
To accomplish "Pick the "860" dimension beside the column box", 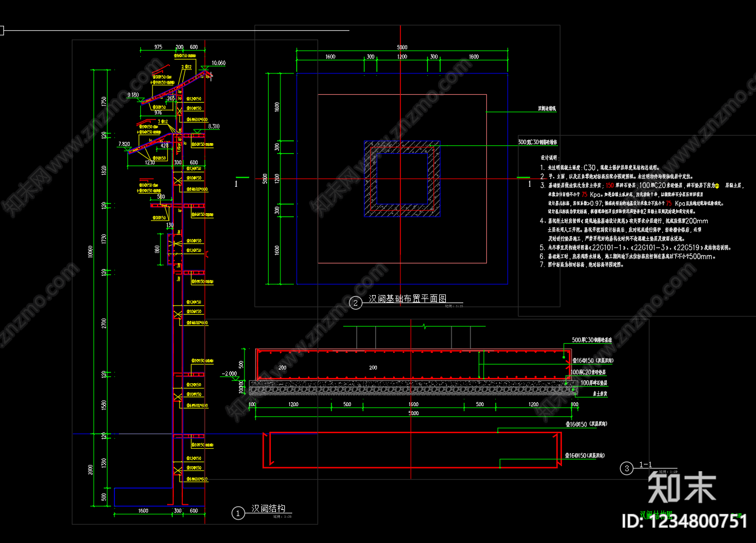I will 158,249.
